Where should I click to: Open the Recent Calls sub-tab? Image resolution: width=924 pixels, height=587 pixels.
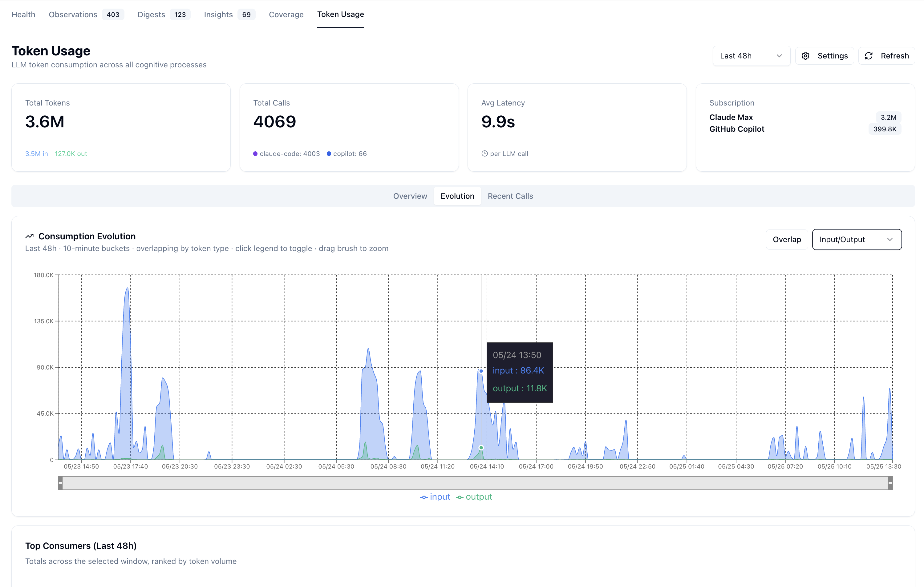(510, 196)
